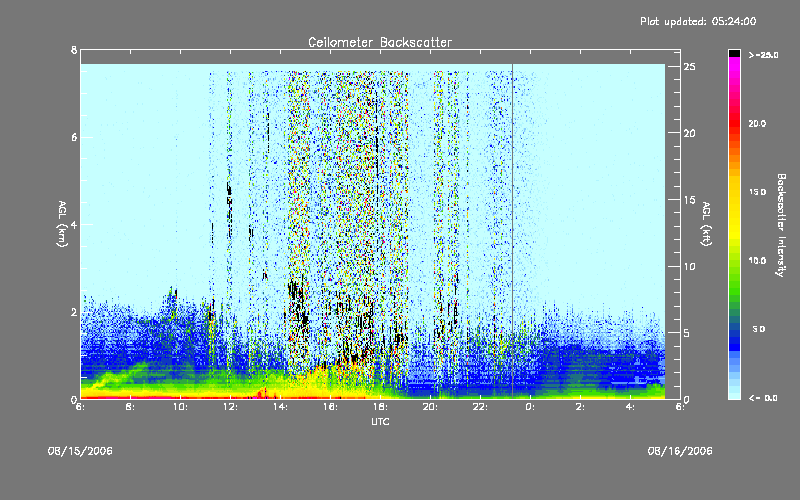
Task: Click the right kft axis tick label 15
Action: pos(689,200)
